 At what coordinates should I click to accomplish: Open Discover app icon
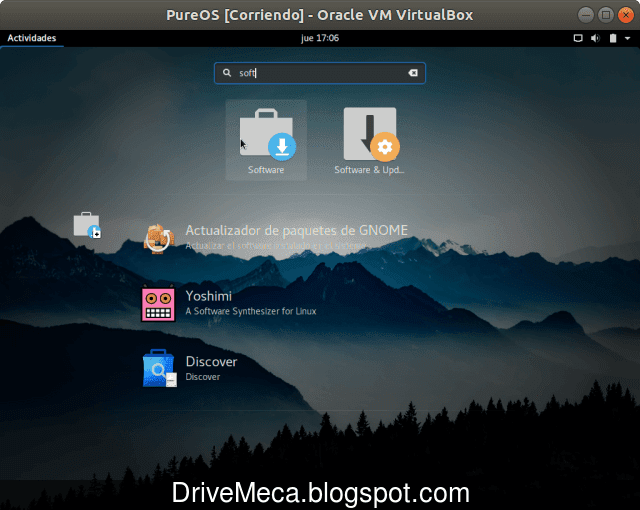pos(160,368)
